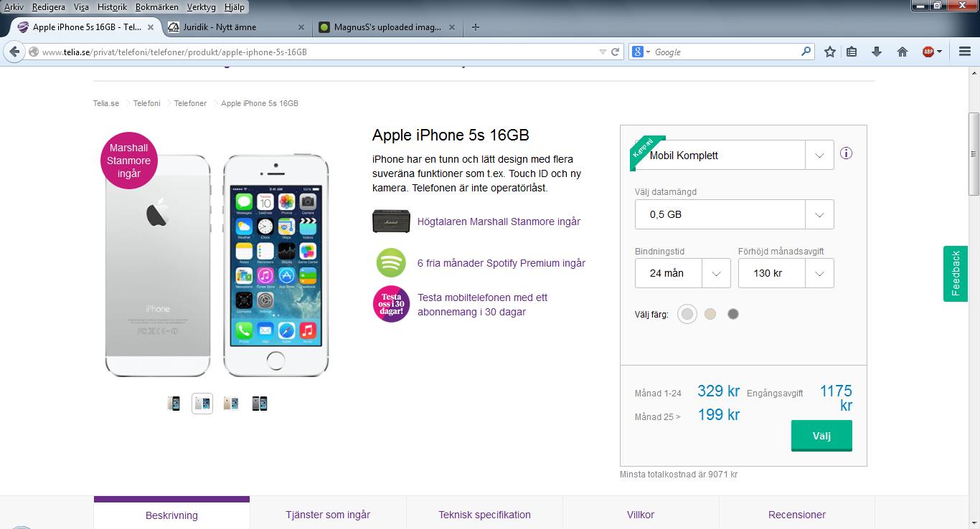Open the Historik menu
The image size is (980, 529).
pyautogui.click(x=112, y=7)
